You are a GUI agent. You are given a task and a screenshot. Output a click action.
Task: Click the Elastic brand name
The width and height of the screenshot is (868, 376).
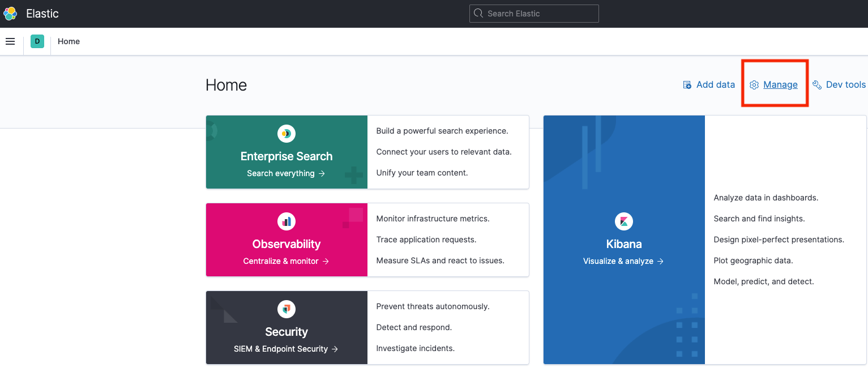[42, 14]
